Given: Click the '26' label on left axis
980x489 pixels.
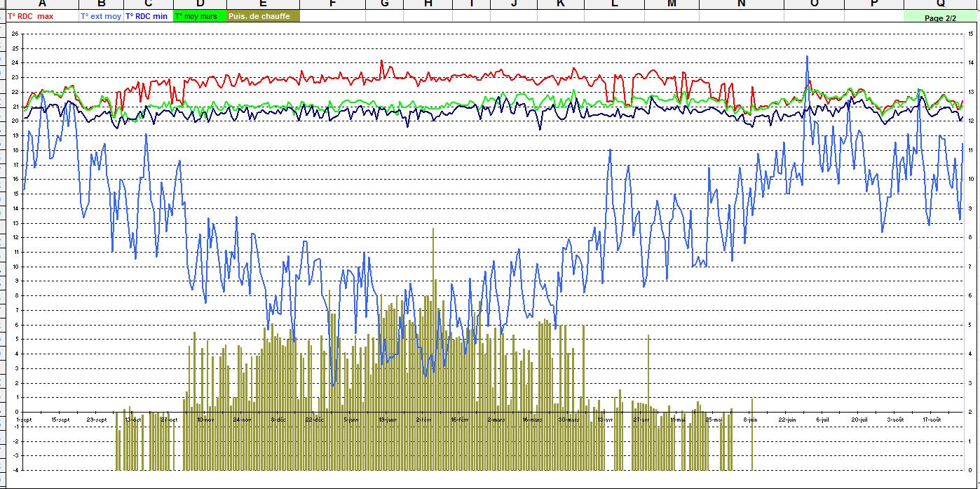Looking at the screenshot, I should 15,34.
